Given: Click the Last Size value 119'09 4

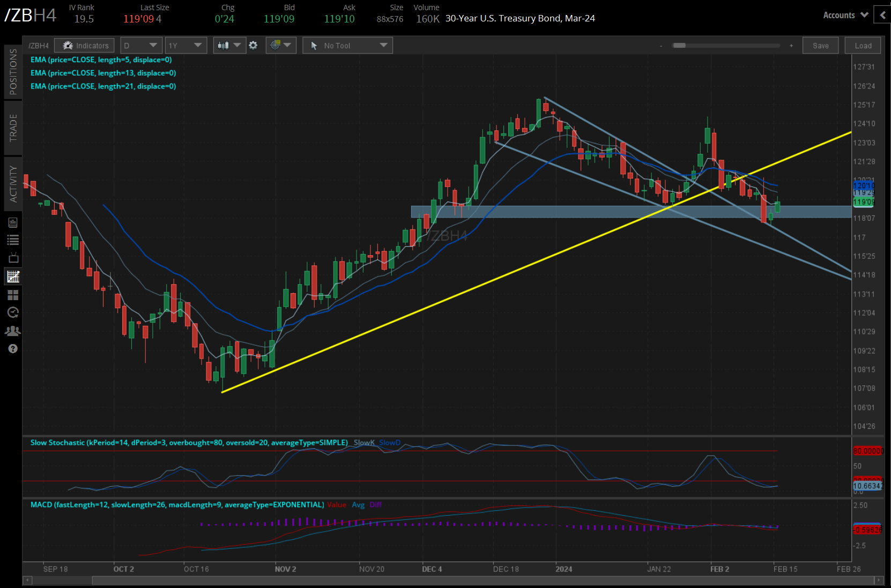Looking at the screenshot, I should pyautogui.click(x=143, y=19).
